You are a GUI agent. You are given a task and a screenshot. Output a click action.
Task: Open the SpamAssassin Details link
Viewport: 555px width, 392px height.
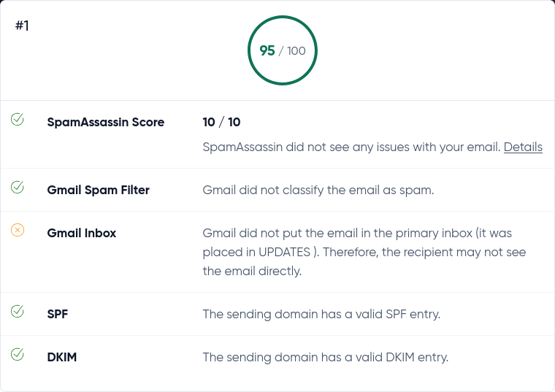point(523,147)
